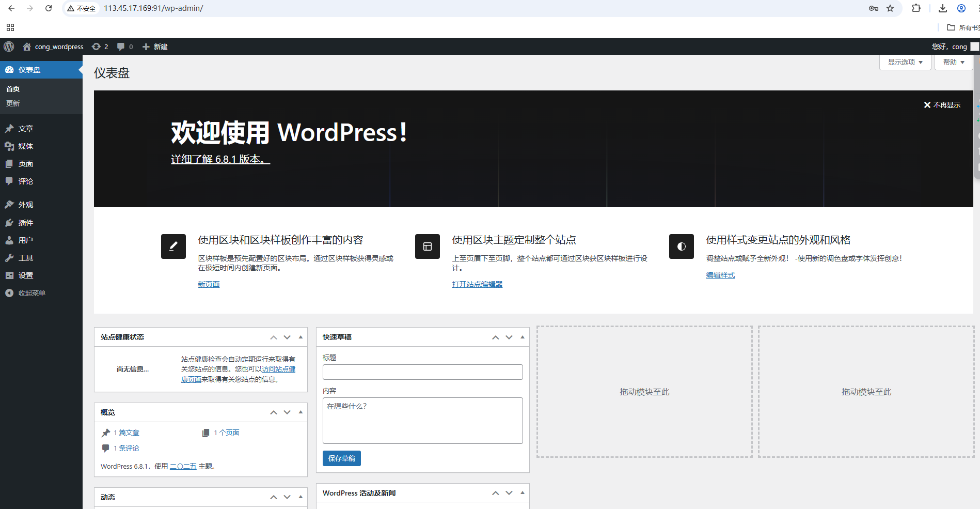Expand the 帮助 help dropdown
The width and height of the screenshot is (980, 509).
tap(953, 62)
